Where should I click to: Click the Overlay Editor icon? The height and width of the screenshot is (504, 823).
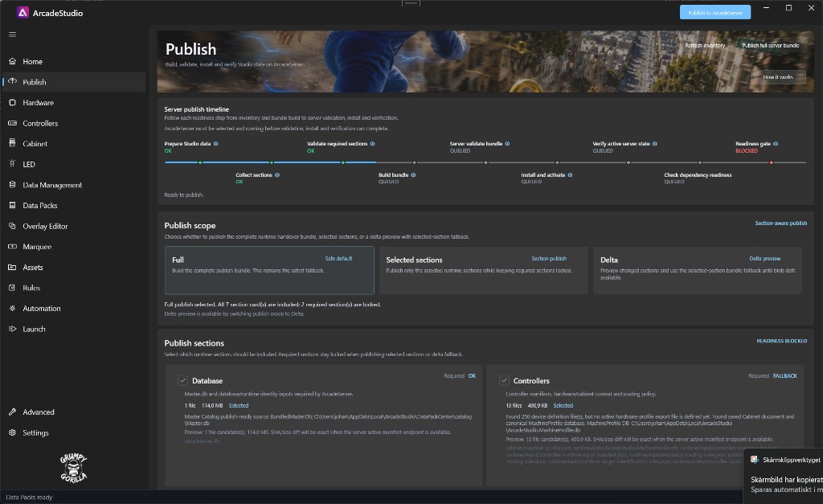[x=13, y=226]
